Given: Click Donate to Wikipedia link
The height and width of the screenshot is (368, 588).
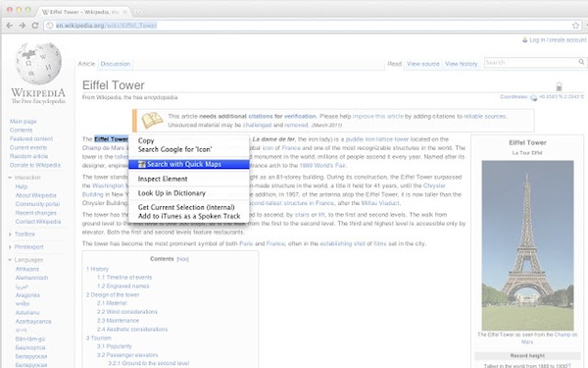Looking at the screenshot, I should click(35, 165).
